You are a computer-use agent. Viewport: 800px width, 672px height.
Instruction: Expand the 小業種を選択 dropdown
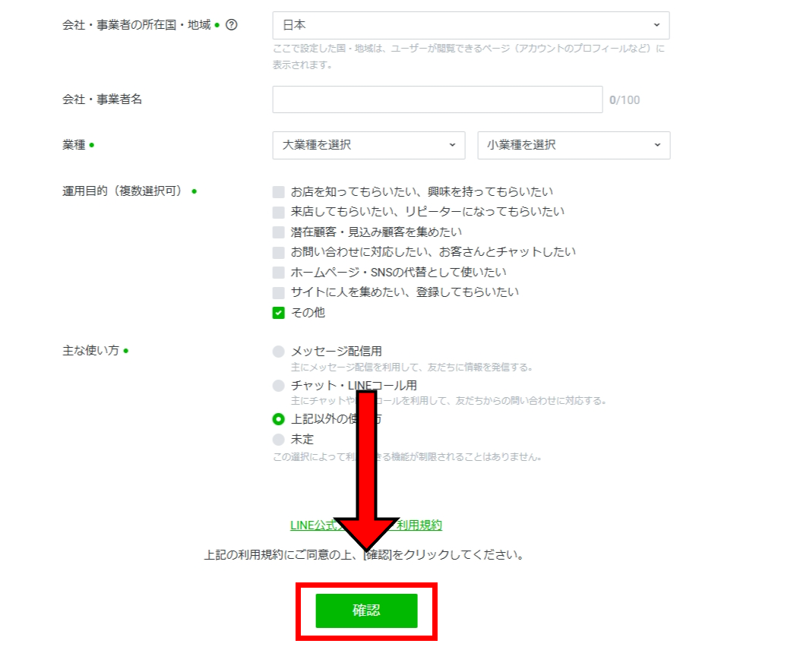tap(574, 145)
